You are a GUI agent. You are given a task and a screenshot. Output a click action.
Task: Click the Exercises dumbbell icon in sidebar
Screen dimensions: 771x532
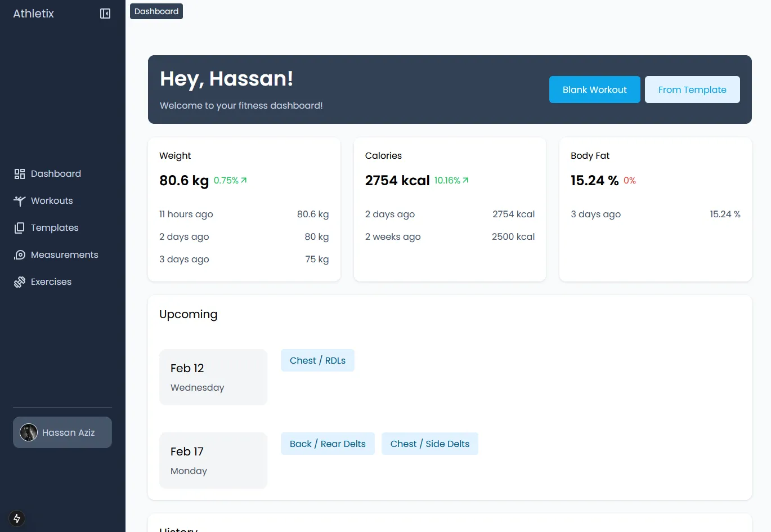20,282
